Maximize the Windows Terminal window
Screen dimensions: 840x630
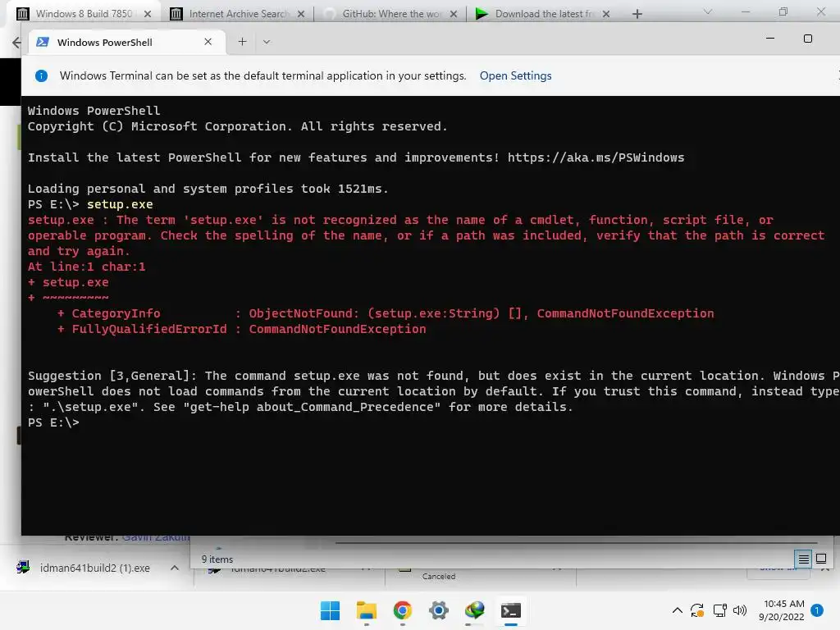808,39
